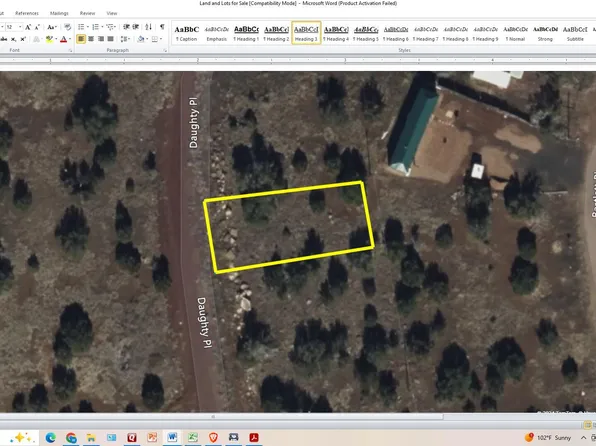Open the font color dropdown arrow
Screen dimensions: 596x446
tap(70, 39)
